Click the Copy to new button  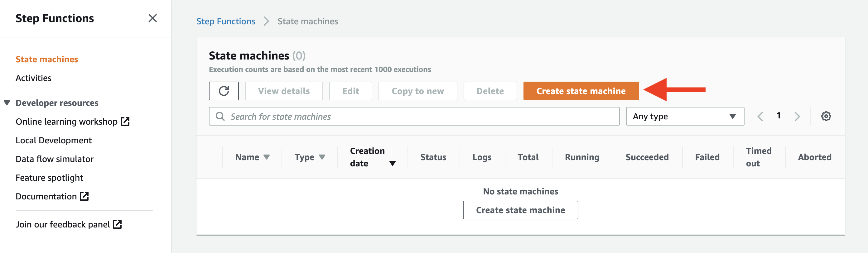tap(417, 91)
